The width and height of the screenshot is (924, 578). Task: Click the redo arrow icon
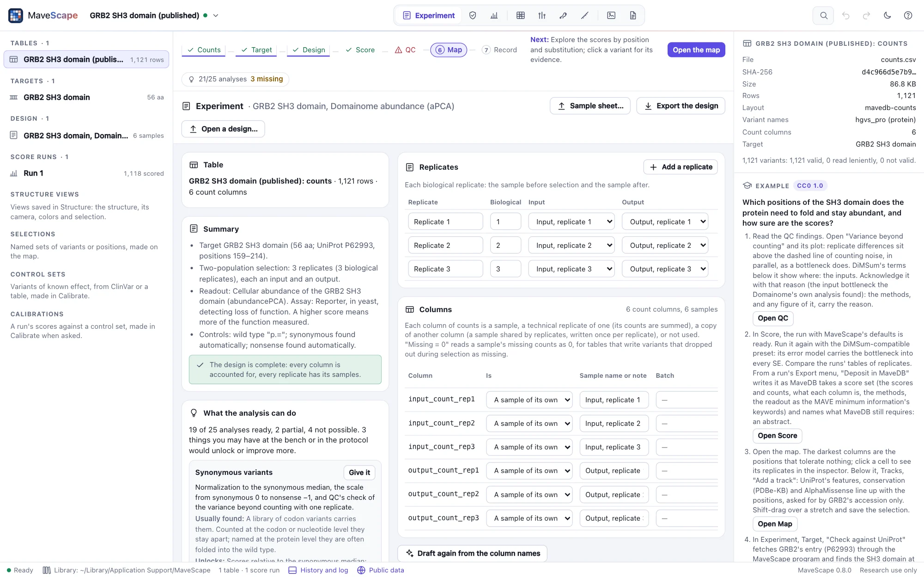866,15
